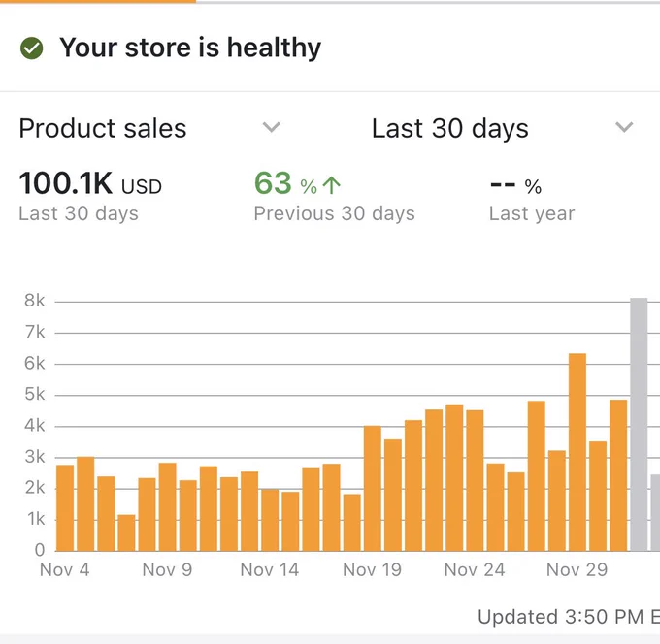Click the Nov 19 axis label
This screenshot has height=644, width=660.
pos(372,570)
